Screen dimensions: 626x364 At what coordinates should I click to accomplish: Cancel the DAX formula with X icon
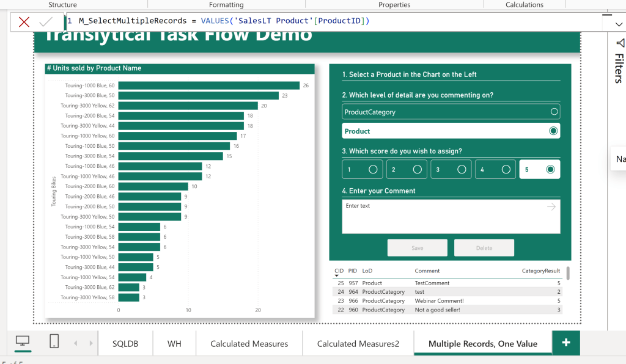click(24, 22)
